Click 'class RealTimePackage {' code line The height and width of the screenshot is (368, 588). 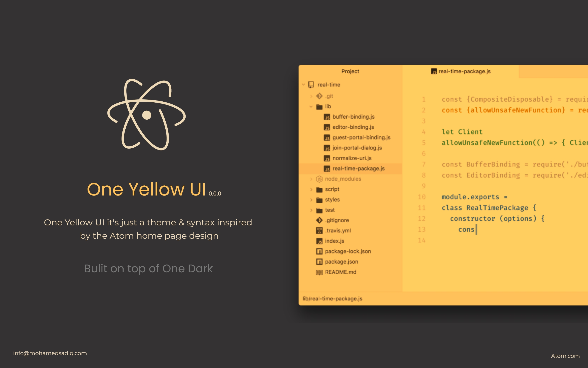(x=489, y=208)
